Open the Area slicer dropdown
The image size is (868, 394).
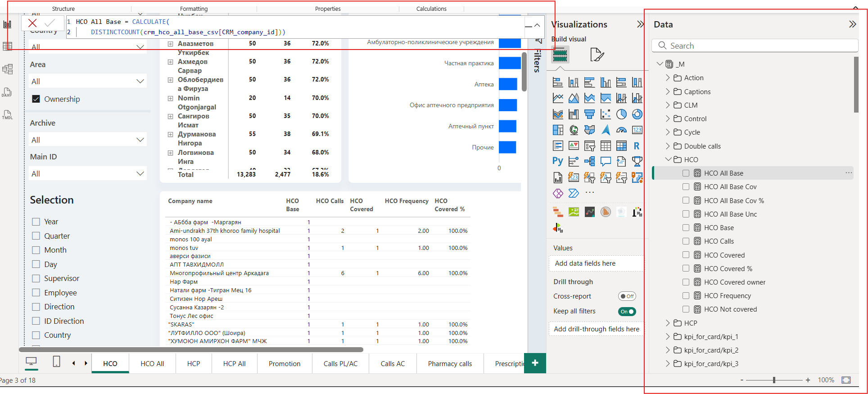coord(140,82)
